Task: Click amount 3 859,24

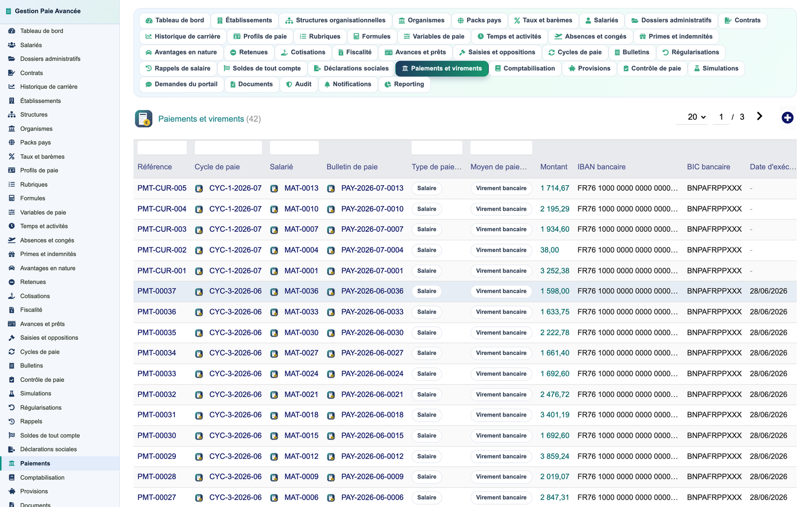Action: pyautogui.click(x=555, y=456)
